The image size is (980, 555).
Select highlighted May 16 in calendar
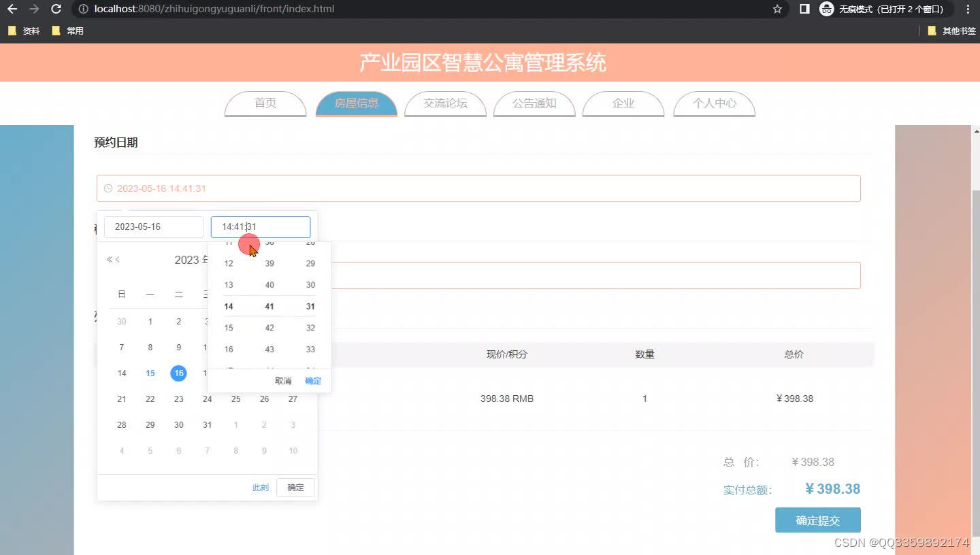click(x=178, y=373)
